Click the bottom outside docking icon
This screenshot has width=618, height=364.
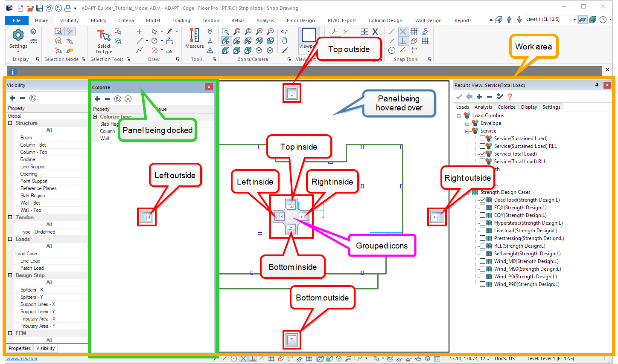point(292,340)
